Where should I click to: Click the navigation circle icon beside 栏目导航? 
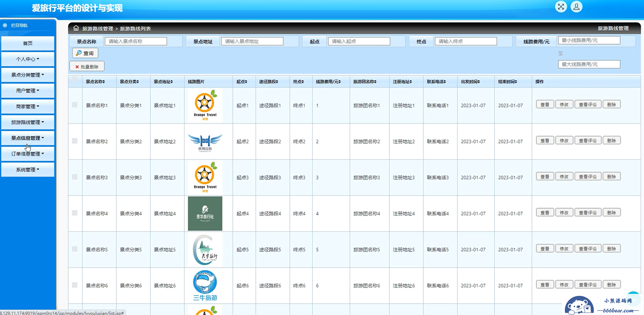5,26
